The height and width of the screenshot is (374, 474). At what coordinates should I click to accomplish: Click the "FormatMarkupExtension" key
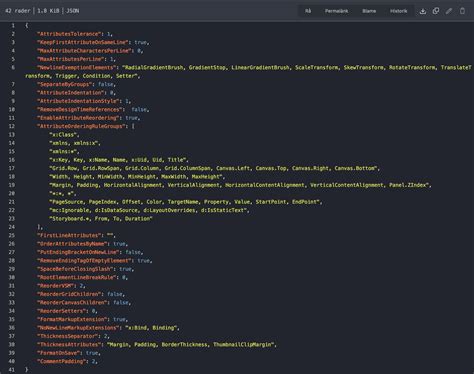(72, 319)
